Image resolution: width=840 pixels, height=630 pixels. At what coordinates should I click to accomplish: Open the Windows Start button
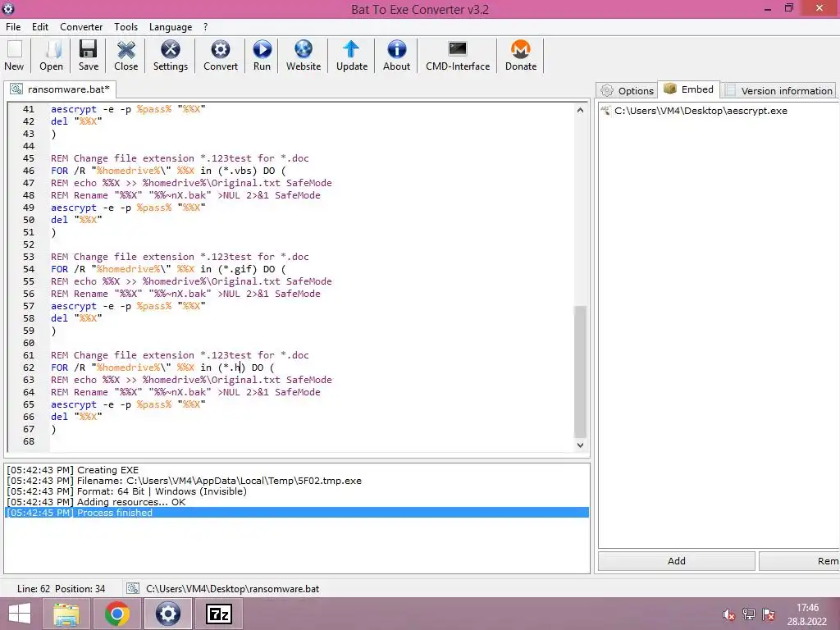pyautogui.click(x=20, y=614)
